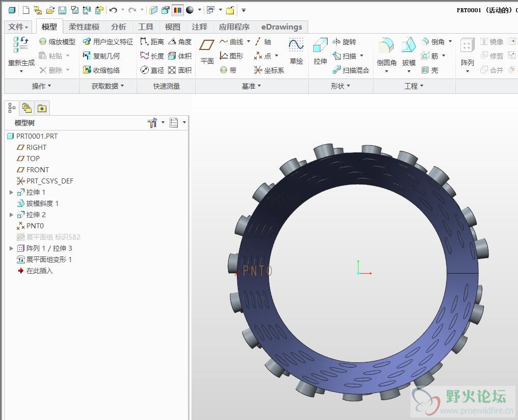Select PNT0 point in model tree

(30, 226)
